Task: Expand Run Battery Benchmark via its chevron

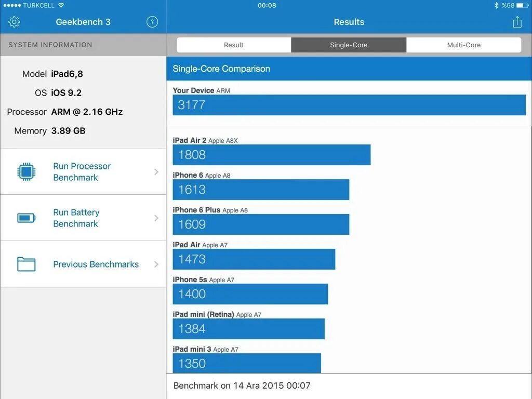Action: (x=156, y=218)
